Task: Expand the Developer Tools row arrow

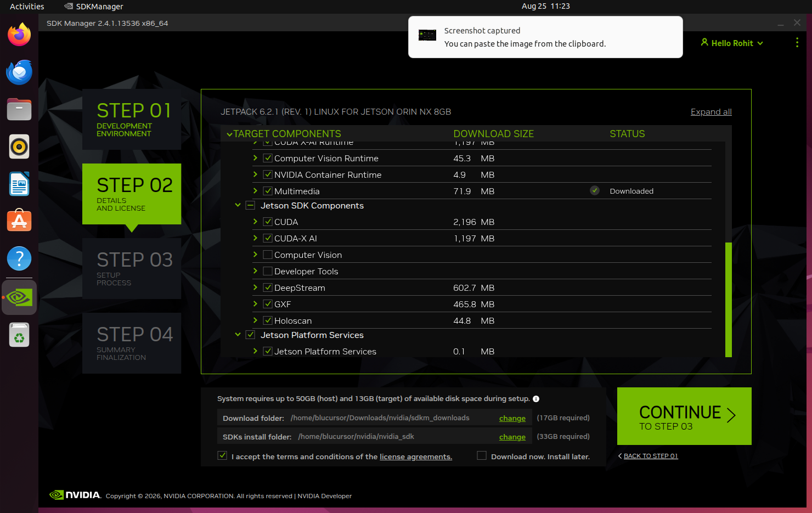Action: click(x=255, y=271)
